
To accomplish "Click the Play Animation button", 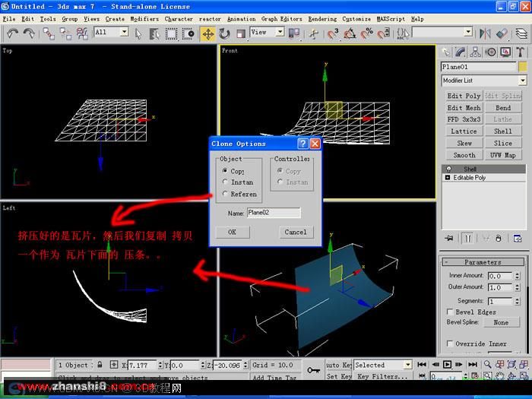I will pyautogui.click(x=447, y=364).
